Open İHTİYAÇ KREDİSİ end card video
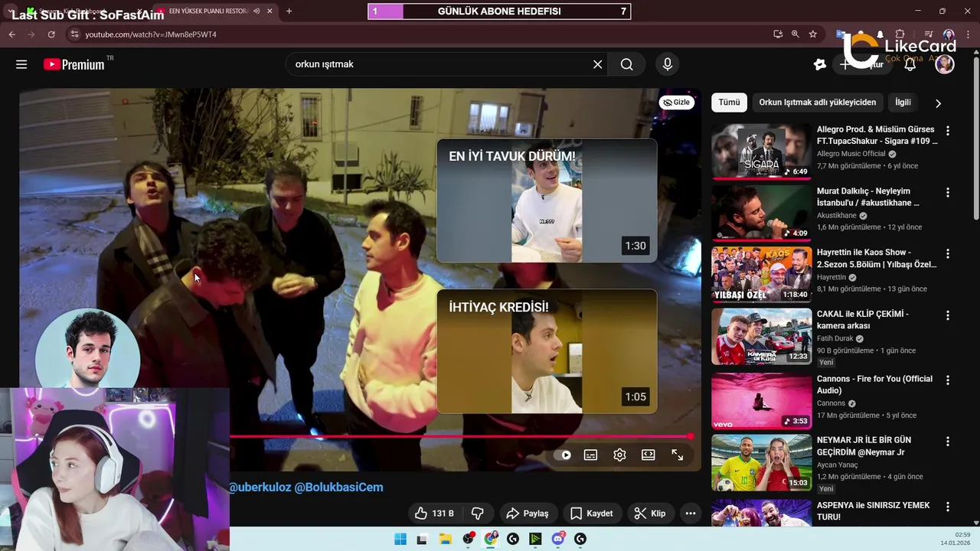 (547, 351)
